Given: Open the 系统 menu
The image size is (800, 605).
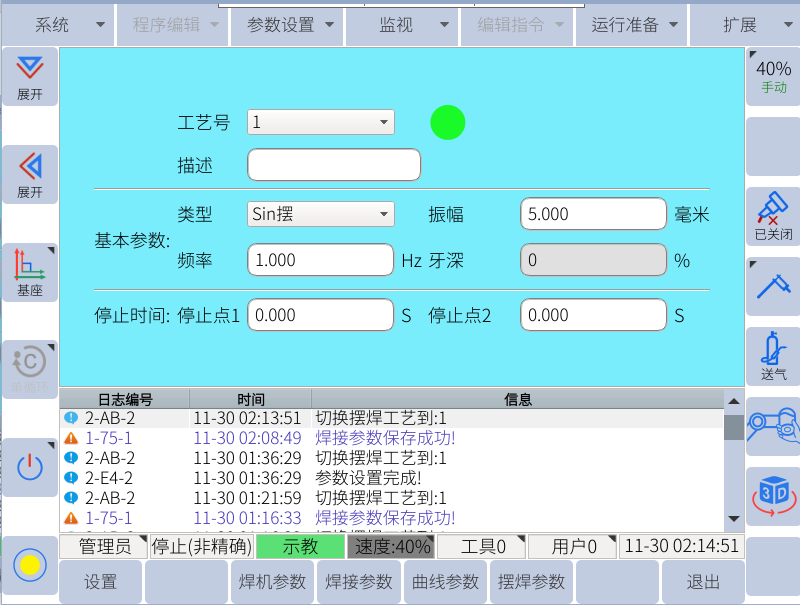Looking at the screenshot, I should coord(58,25).
